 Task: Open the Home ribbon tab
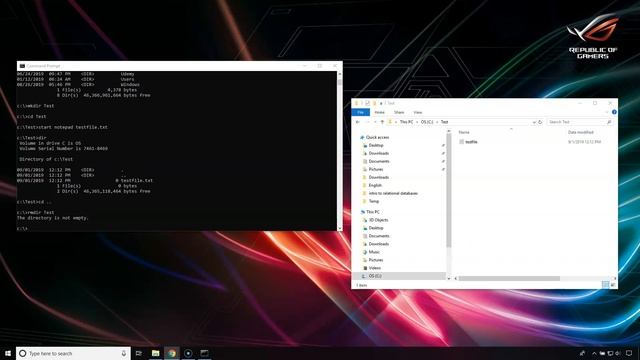(x=380, y=112)
